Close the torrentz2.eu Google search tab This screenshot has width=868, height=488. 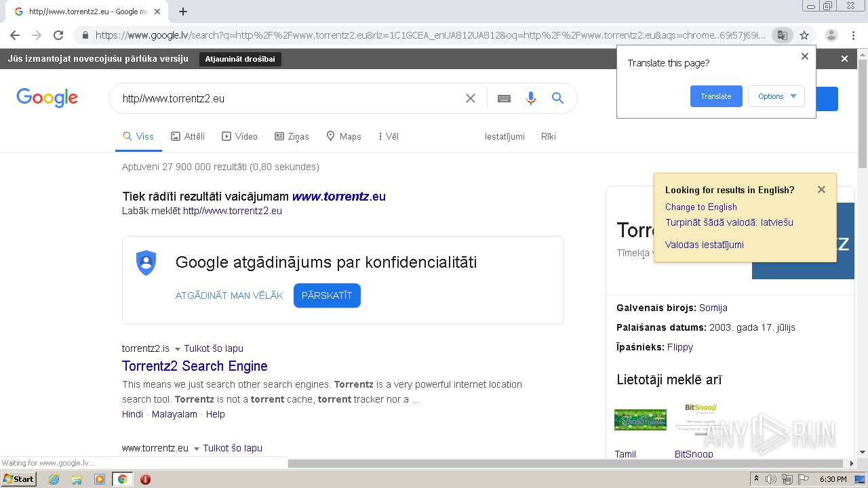coord(157,12)
